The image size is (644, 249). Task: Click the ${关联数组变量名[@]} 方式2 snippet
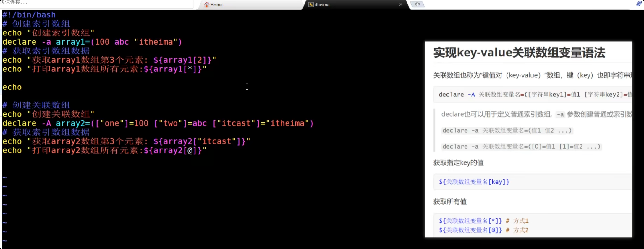pyautogui.click(x=484, y=230)
